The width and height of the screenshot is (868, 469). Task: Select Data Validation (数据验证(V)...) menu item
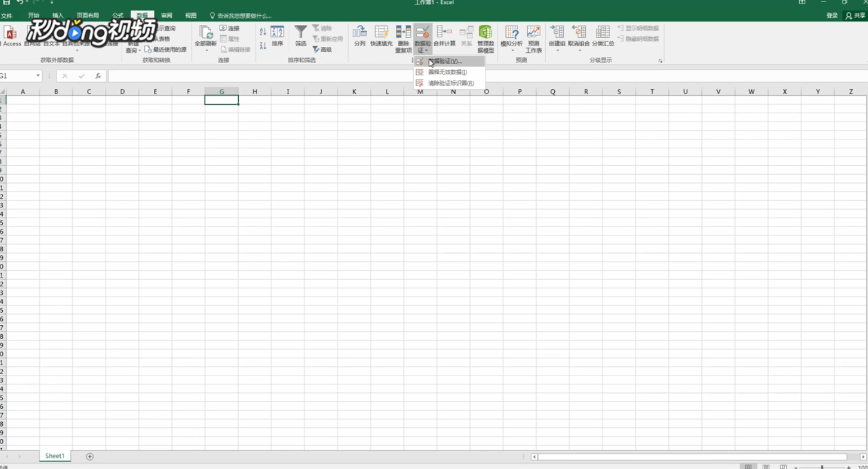tap(449, 61)
